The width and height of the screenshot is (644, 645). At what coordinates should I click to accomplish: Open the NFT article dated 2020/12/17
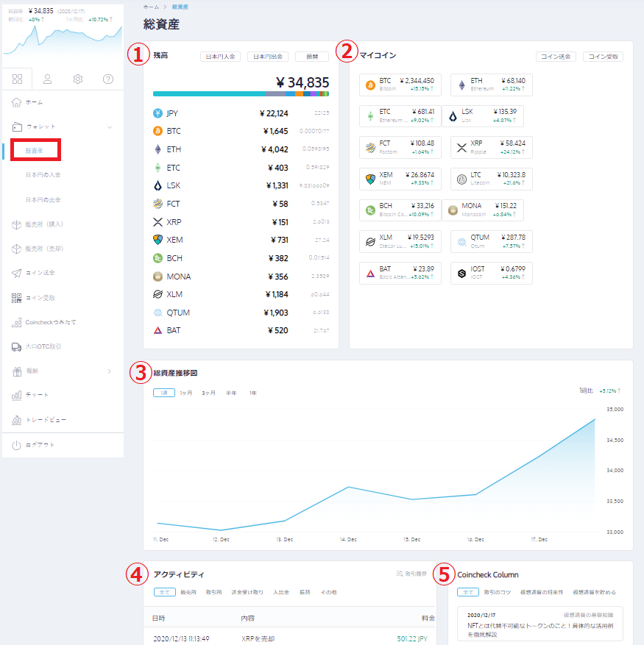click(539, 625)
